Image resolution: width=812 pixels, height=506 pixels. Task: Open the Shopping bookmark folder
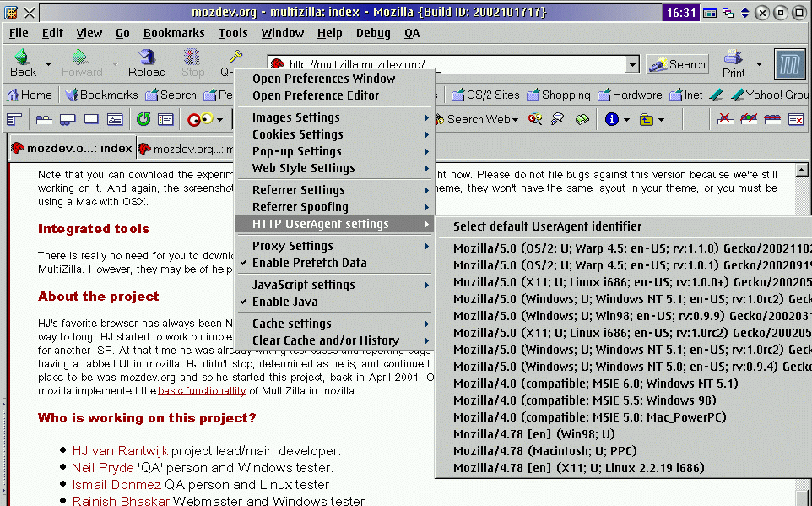pos(559,95)
